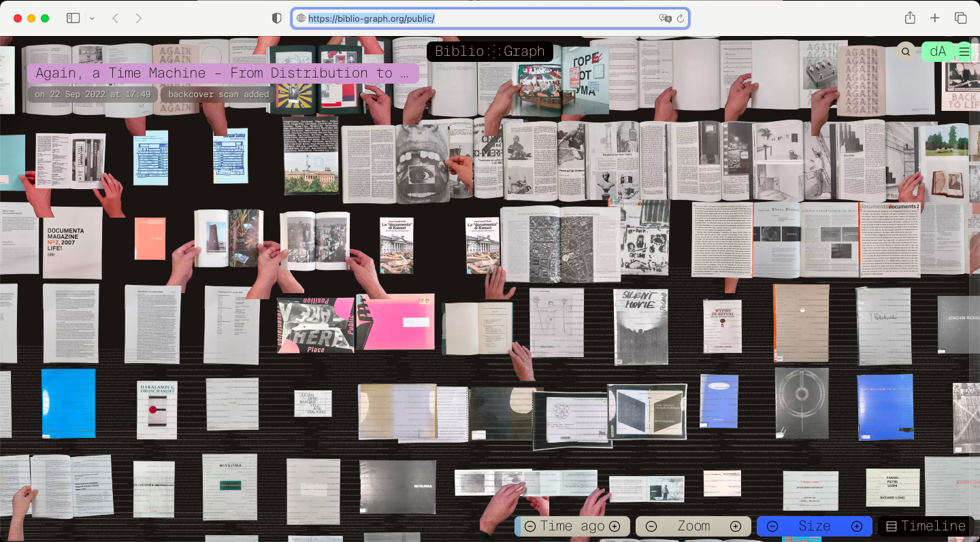Image resolution: width=980 pixels, height=542 pixels.
Task: Open the Documenta Magazine No 2 cover
Action: (x=72, y=243)
